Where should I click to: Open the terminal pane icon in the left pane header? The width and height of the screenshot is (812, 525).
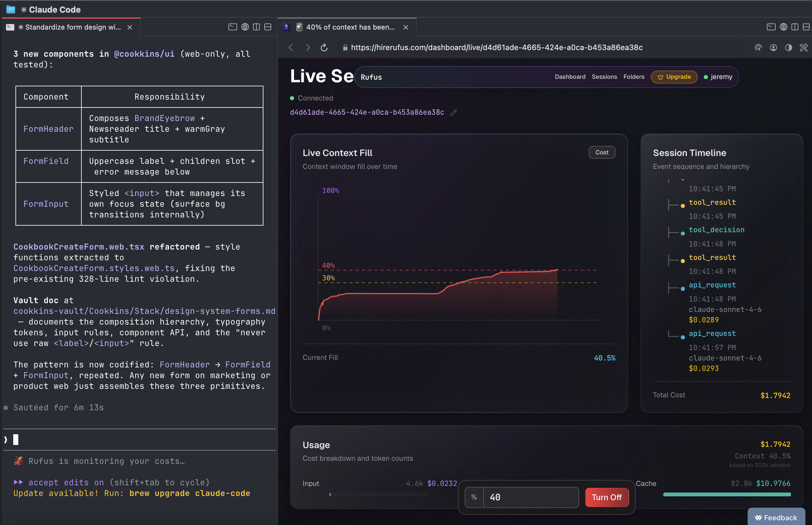233,27
